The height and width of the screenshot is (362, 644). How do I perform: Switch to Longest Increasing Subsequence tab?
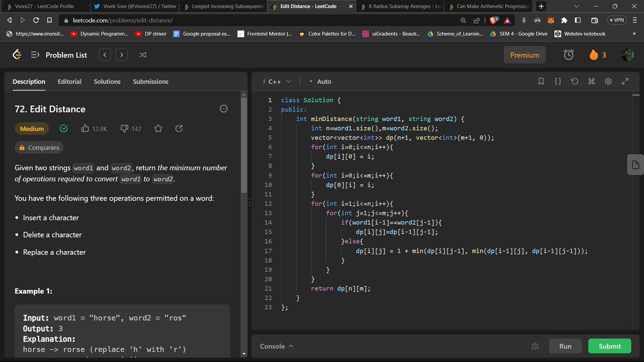(x=223, y=6)
